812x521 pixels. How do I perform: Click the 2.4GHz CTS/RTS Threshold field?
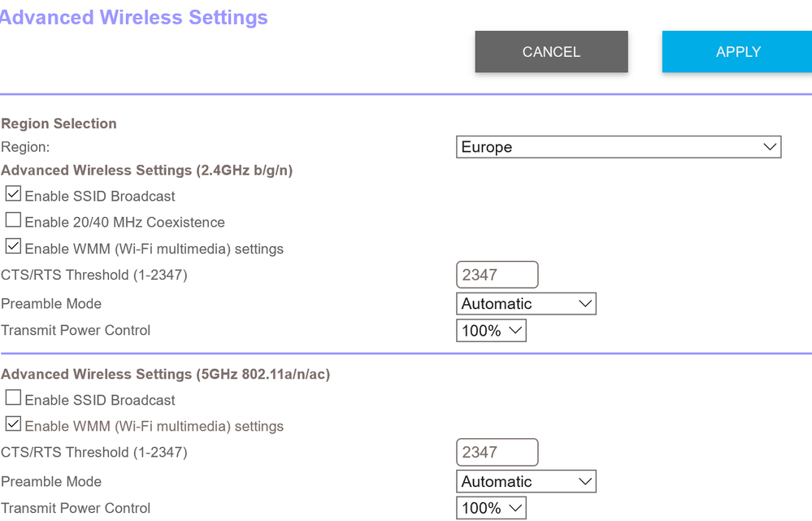coord(497,274)
